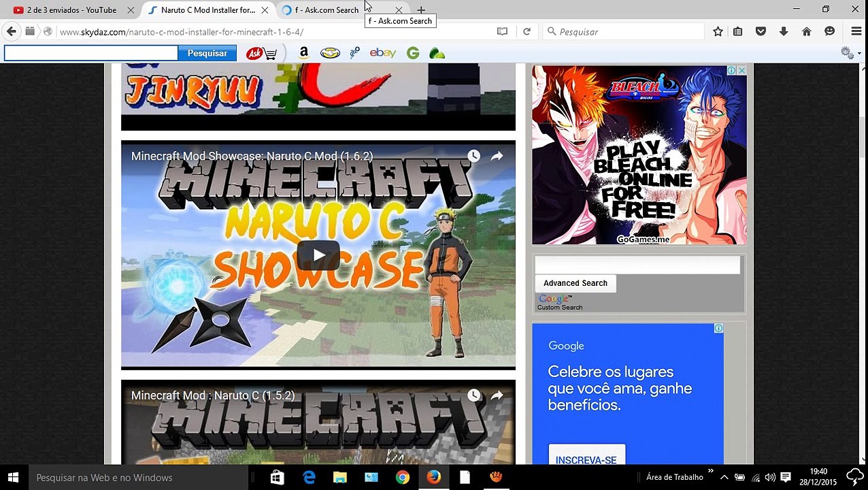Open 'Minecraft Mod : Naruto C (1.5.2)' title

click(213, 395)
